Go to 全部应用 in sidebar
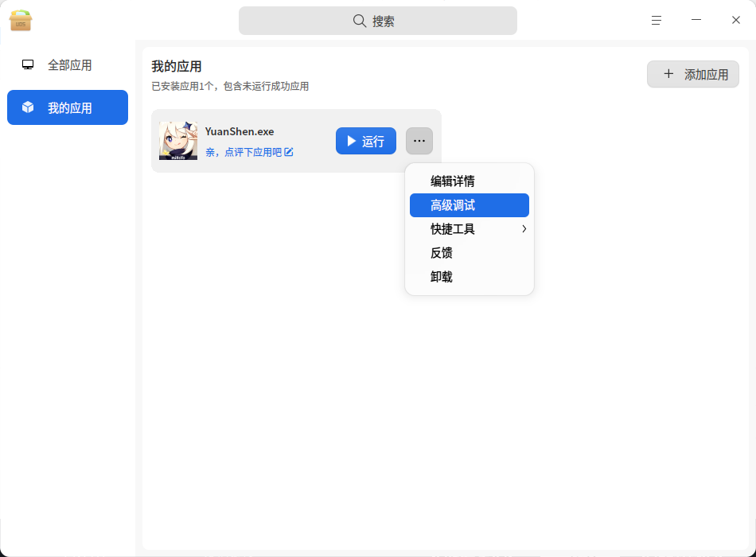Image resolution: width=756 pixels, height=557 pixels. point(68,65)
